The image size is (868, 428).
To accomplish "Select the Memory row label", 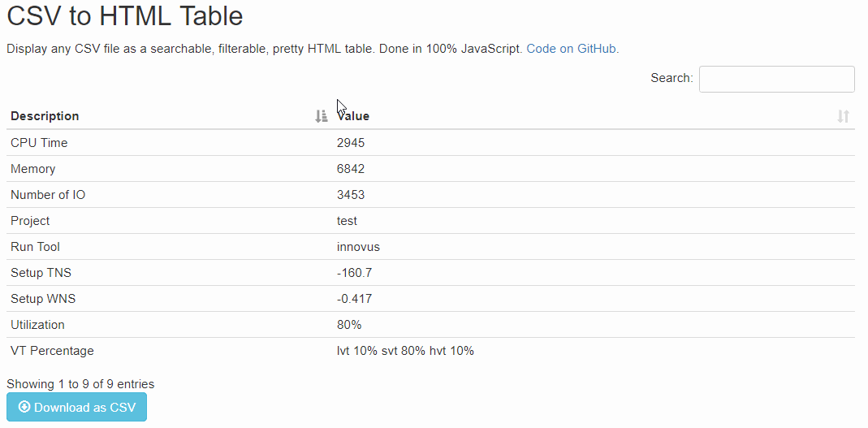I will tap(33, 169).
